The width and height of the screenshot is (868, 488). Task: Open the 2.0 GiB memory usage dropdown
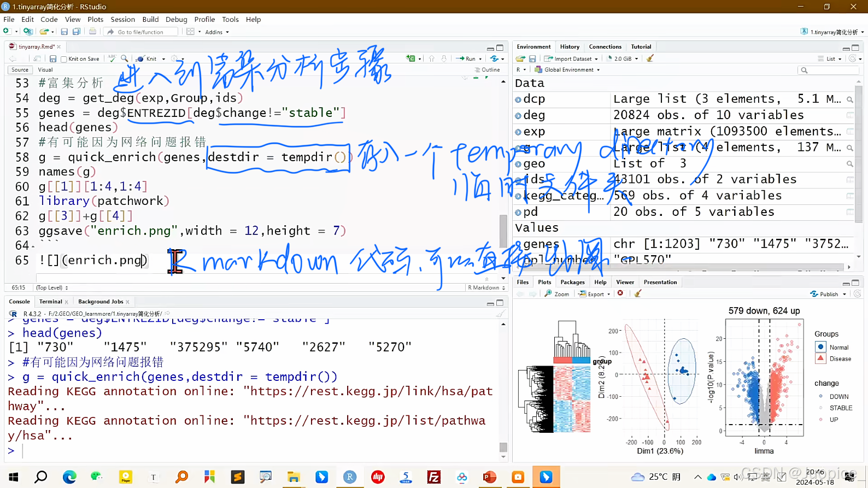click(x=623, y=58)
